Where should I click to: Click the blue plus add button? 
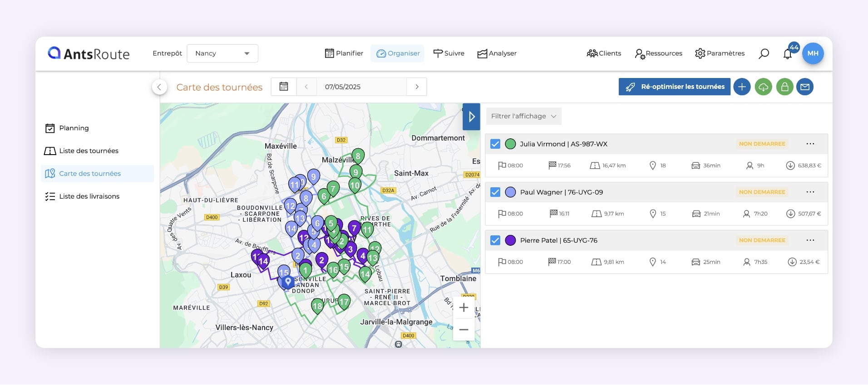tap(742, 87)
